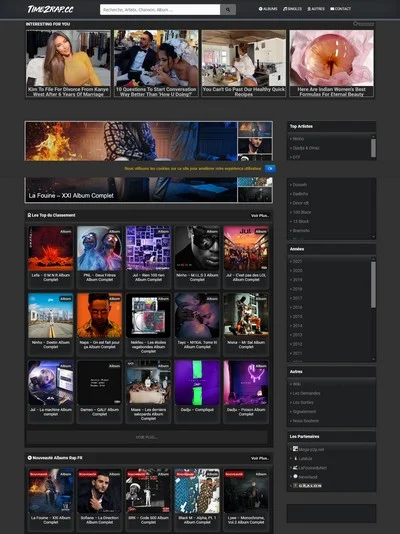Open Signalement under Autres

click(304, 412)
